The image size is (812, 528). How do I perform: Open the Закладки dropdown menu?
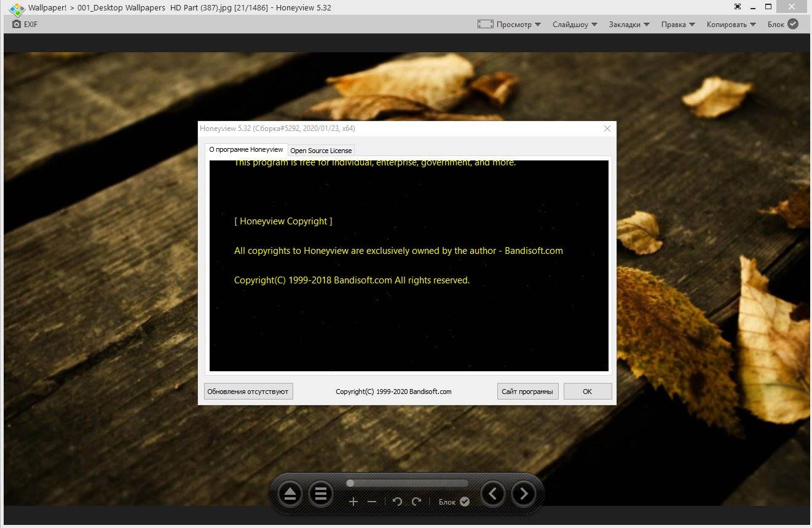coord(629,25)
